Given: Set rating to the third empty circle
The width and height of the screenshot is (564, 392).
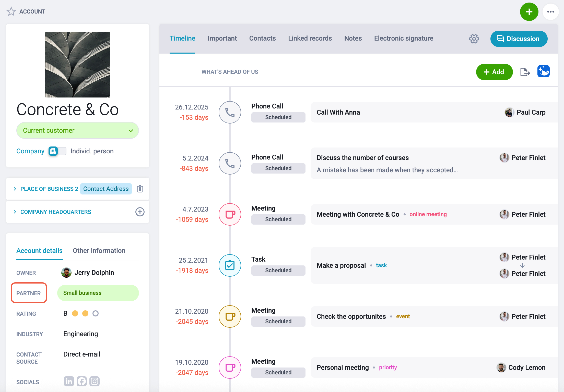Looking at the screenshot, I should click(x=96, y=313).
